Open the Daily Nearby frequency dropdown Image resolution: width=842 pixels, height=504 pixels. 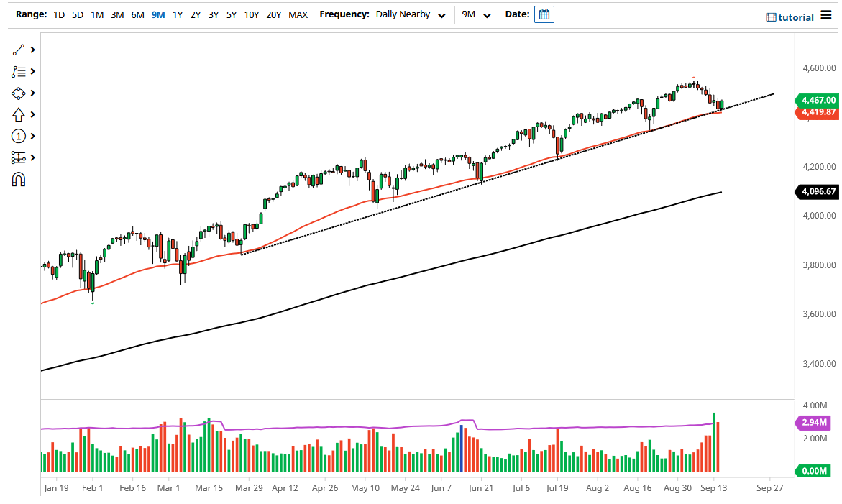(x=410, y=14)
